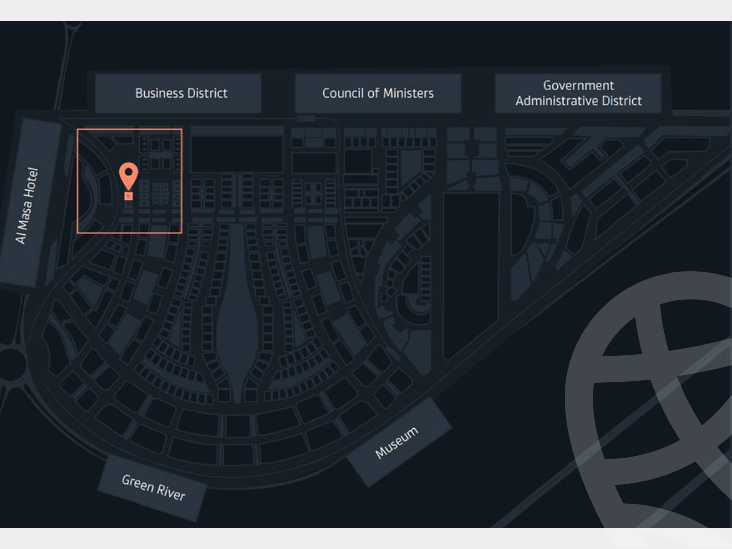Select the Council of Ministers label

(x=377, y=93)
